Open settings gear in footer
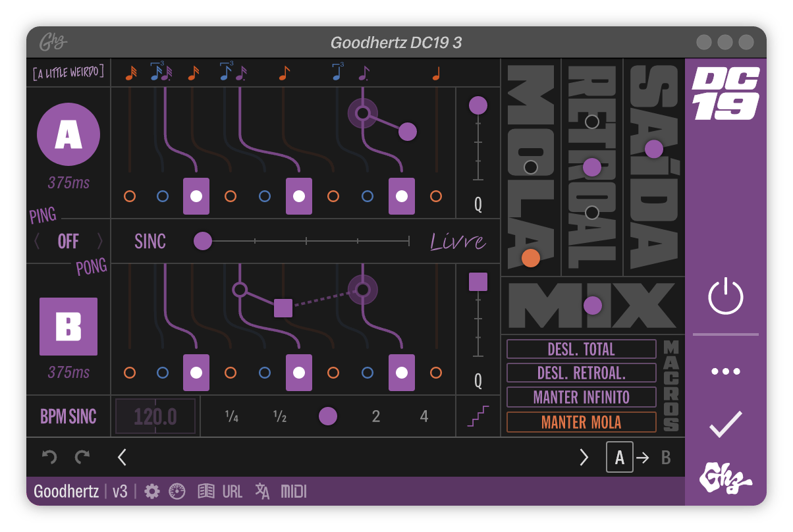793x532 pixels. pyautogui.click(x=152, y=491)
